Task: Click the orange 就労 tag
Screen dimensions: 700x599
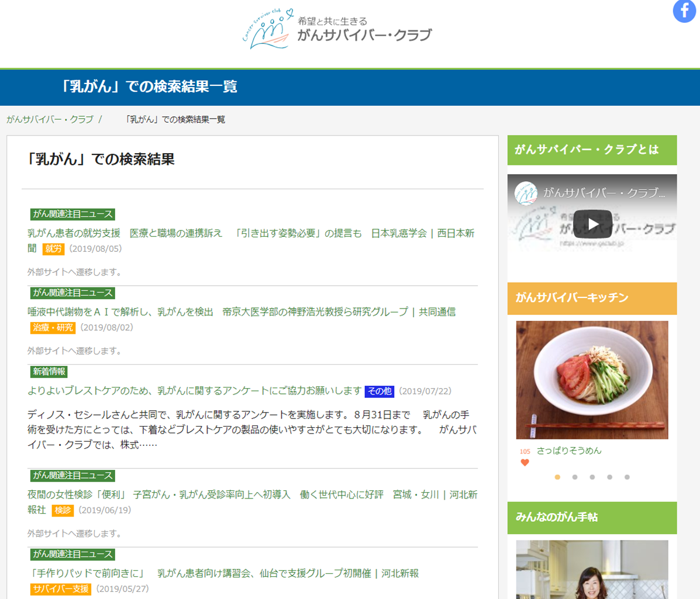Action: 53,248
